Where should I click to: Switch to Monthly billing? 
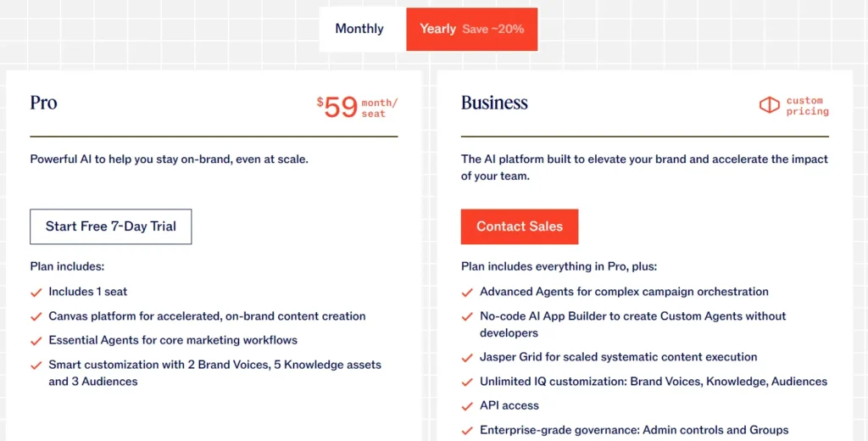(359, 29)
